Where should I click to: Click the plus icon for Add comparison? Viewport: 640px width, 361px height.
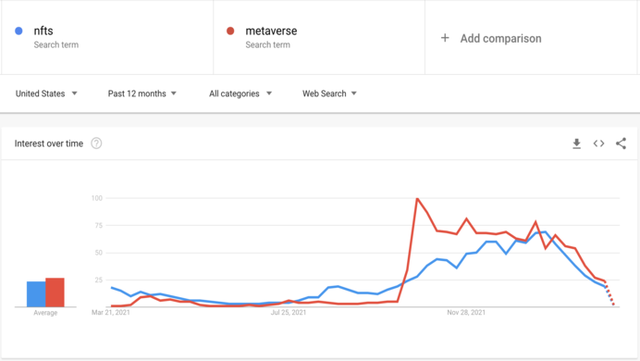point(445,38)
